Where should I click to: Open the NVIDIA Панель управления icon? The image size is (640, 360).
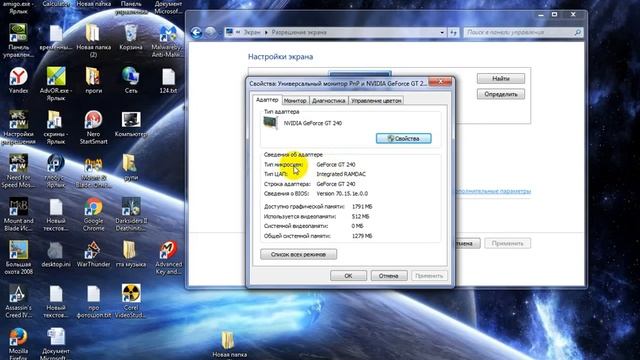click(18, 41)
